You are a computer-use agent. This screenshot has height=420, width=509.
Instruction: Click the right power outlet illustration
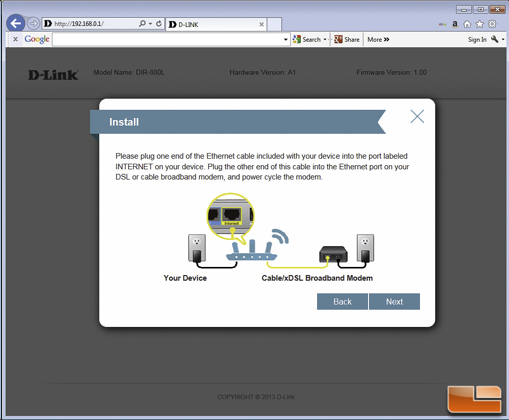tap(365, 248)
